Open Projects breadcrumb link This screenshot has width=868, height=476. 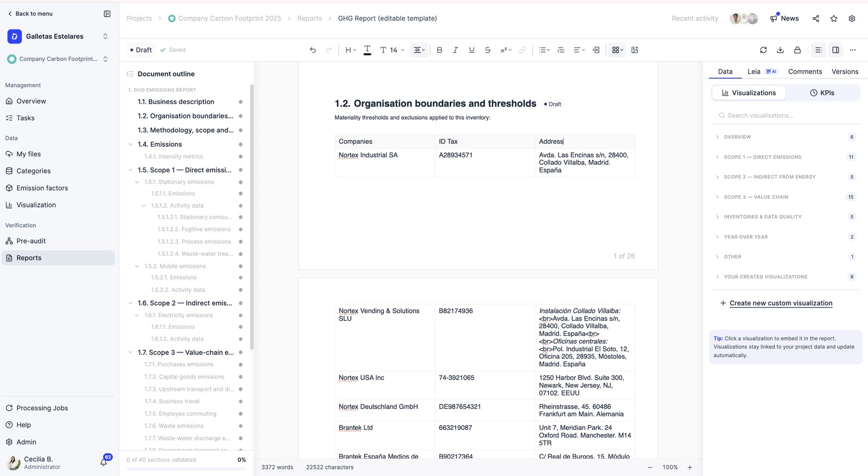[139, 18]
